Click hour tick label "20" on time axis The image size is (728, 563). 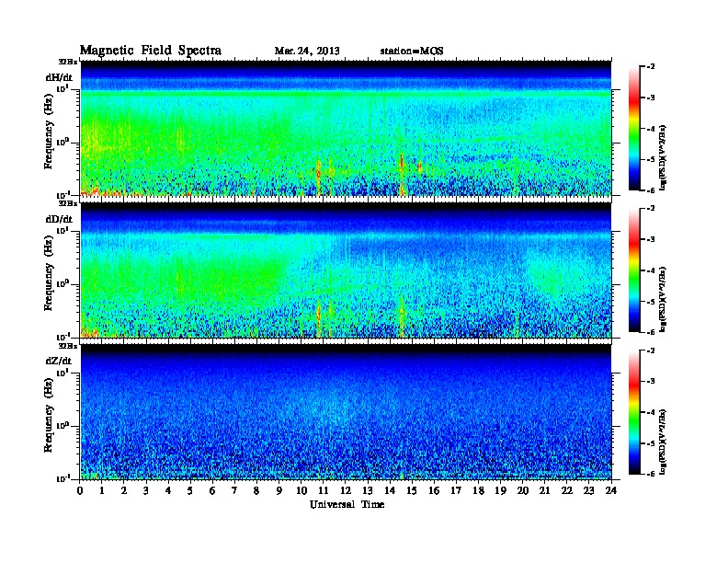pyautogui.click(x=523, y=490)
